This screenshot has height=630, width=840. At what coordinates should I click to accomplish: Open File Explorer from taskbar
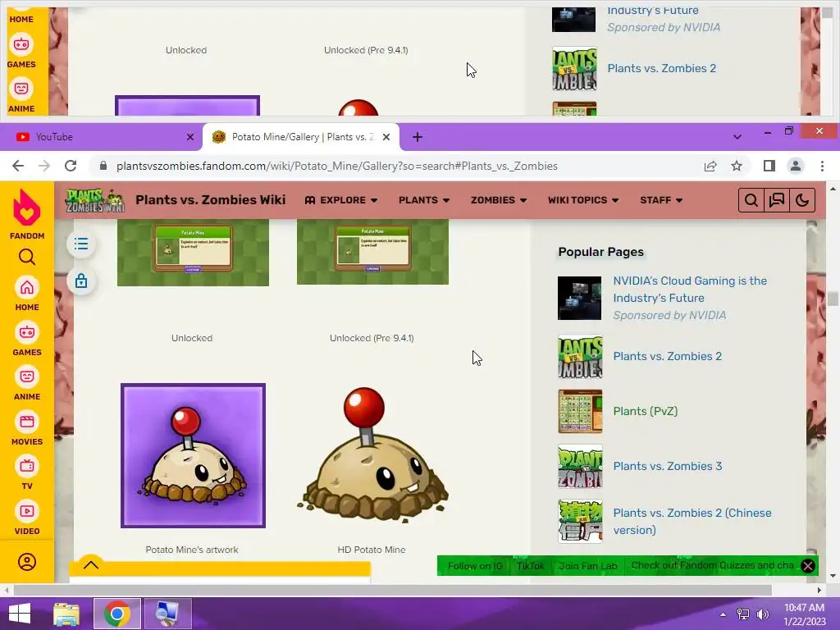66,614
